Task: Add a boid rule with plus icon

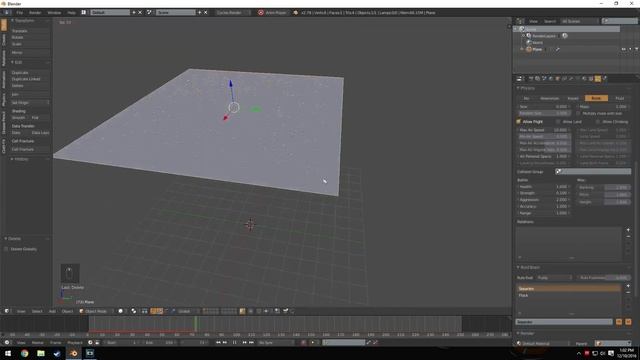Action: point(628,286)
